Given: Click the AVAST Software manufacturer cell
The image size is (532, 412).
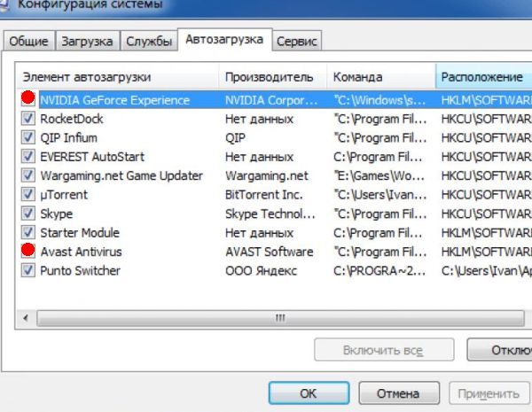Looking at the screenshot, I should point(270,252).
